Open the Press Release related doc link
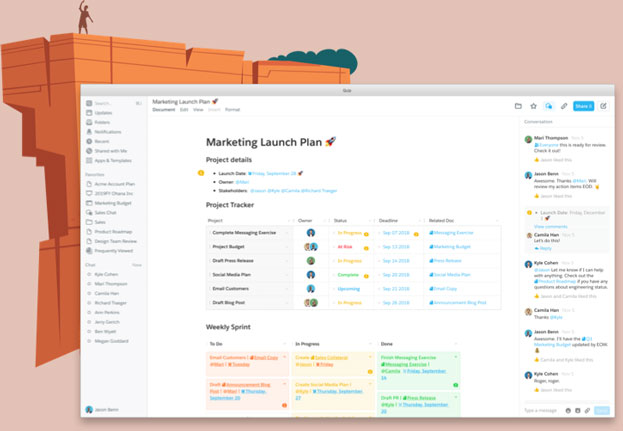The height and width of the screenshot is (431, 623). coord(447,259)
